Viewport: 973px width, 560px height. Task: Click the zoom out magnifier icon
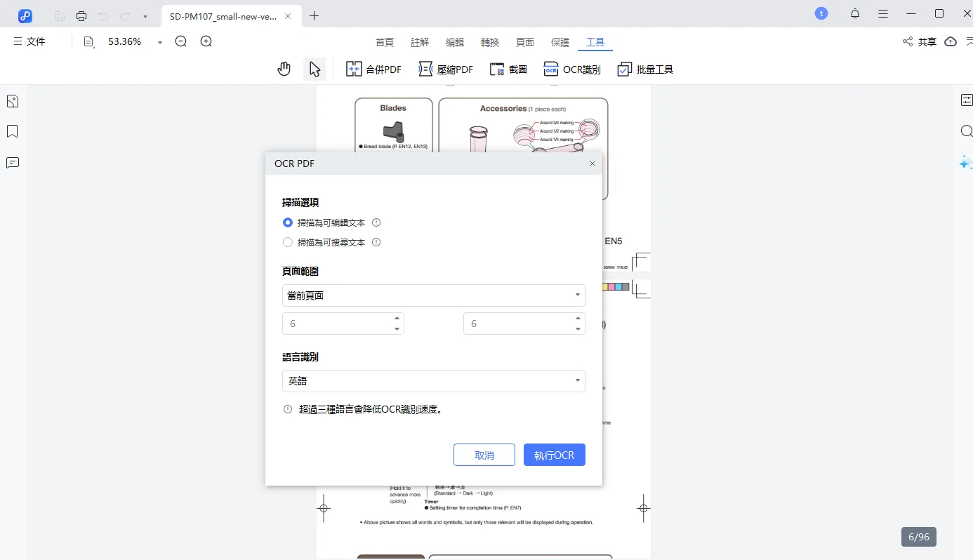point(181,41)
